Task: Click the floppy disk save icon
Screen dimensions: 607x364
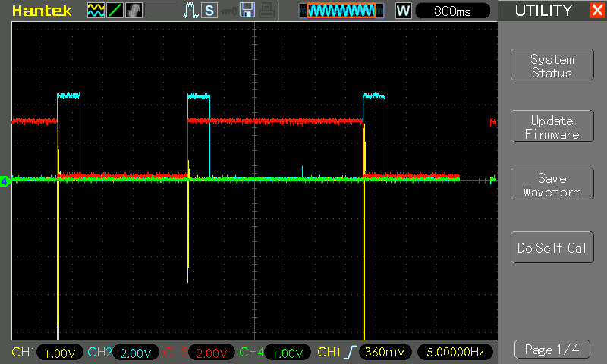Action: click(247, 11)
